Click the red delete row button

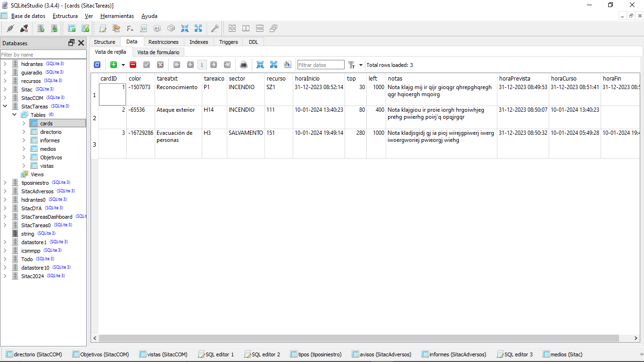coord(133,65)
